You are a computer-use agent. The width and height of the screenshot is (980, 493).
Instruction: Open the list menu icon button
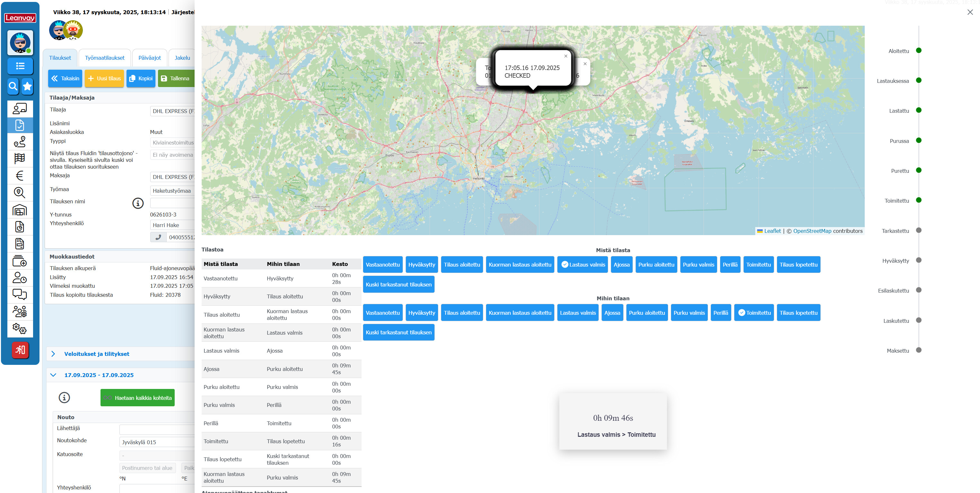click(20, 66)
